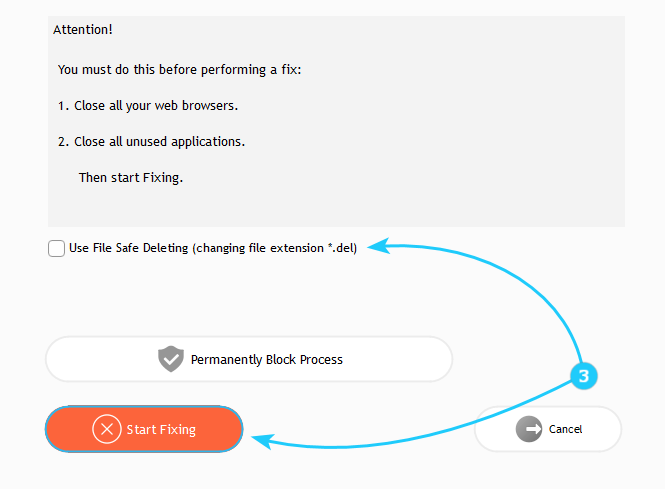Click the 'Permanently Block Process' label text
Screen dimensions: 665x489
pyautogui.click(x=266, y=360)
